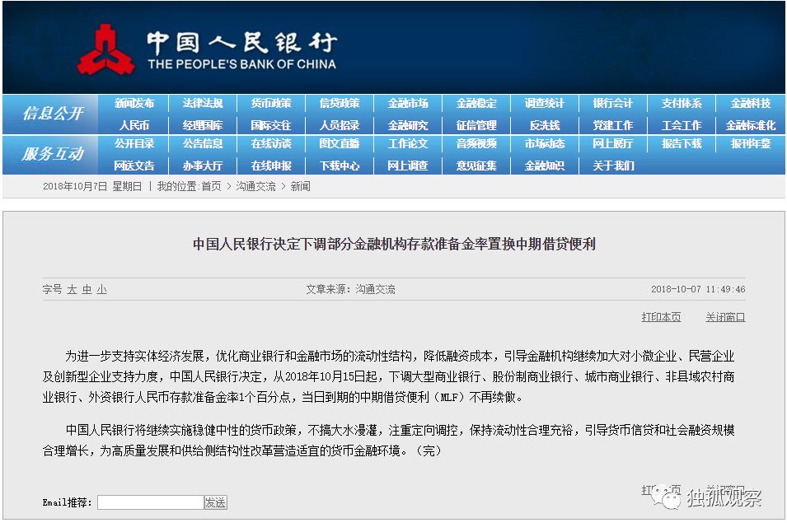
Task: Click the article headline about 存款准备金率
Action: click(394, 245)
